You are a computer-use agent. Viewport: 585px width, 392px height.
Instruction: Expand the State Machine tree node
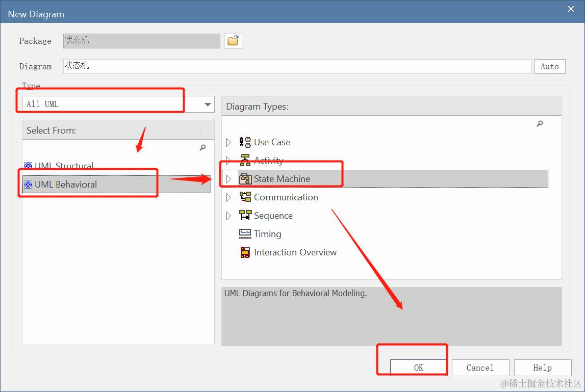[x=228, y=179]
